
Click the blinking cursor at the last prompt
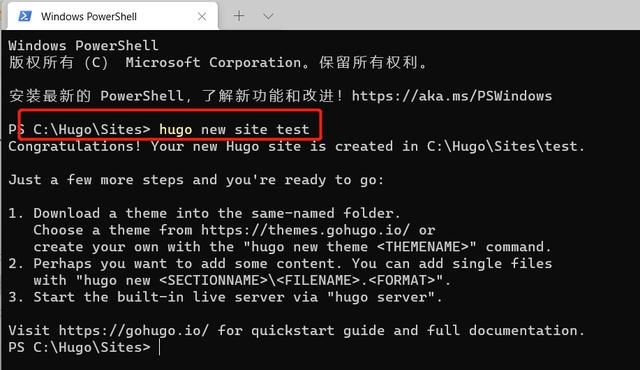(160, 348)
